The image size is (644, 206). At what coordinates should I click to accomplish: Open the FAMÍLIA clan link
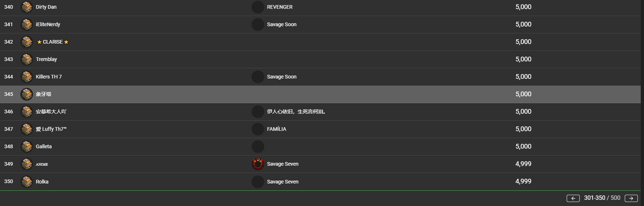277,129
